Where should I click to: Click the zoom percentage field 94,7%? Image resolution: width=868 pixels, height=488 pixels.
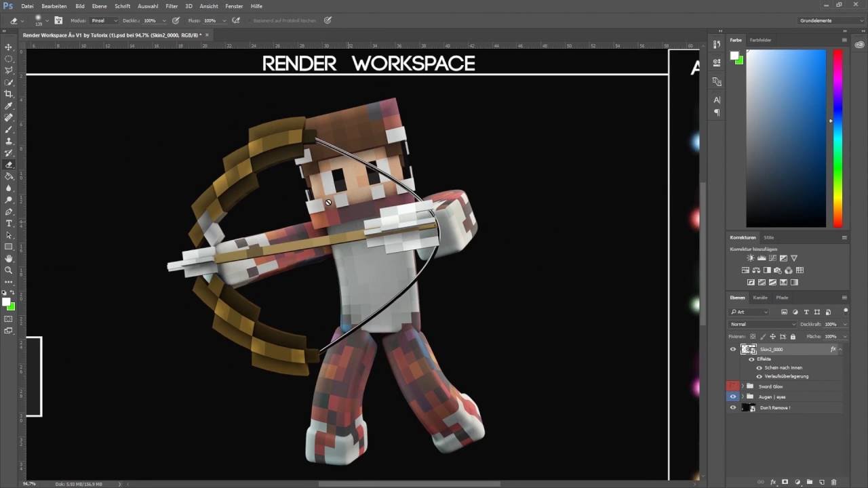tap(29, 484)
